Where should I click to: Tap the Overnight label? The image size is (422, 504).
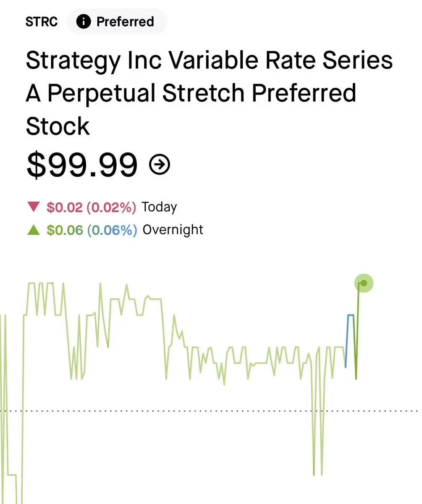(x=173, y=230)
